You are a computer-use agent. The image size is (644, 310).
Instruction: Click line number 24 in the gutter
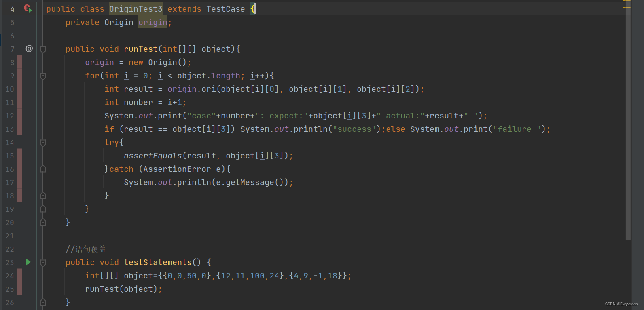10,276
